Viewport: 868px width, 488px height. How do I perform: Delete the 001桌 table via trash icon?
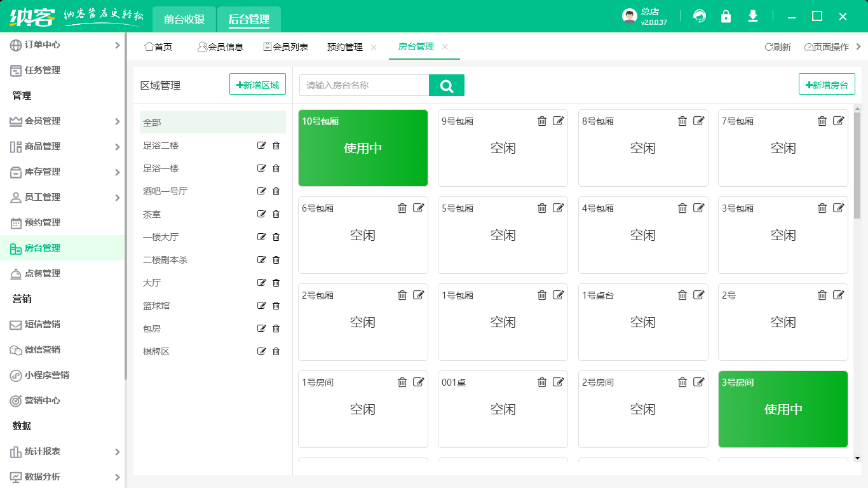pyautogui.click(x=542, y=382)
